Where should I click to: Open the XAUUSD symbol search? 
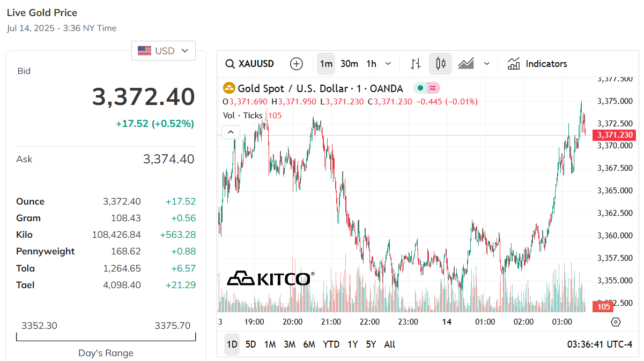tap(249, 64)
